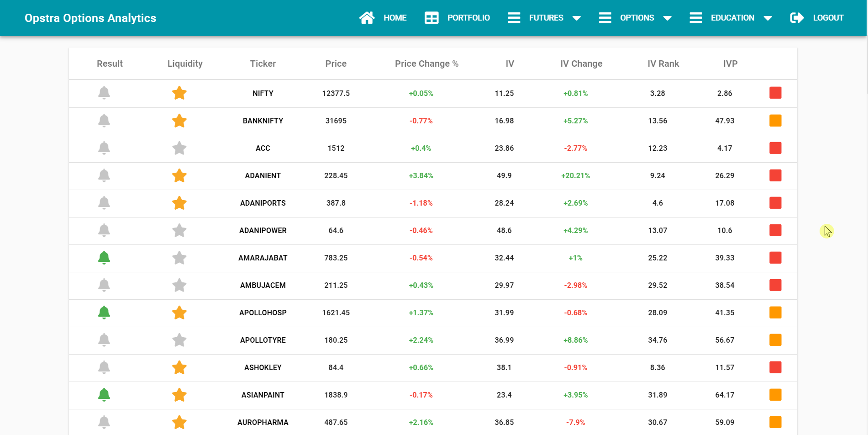This screenshot has height=435, width=868.
Task: Click the orange square for BANKNIFTY
Action: [775, 120]
